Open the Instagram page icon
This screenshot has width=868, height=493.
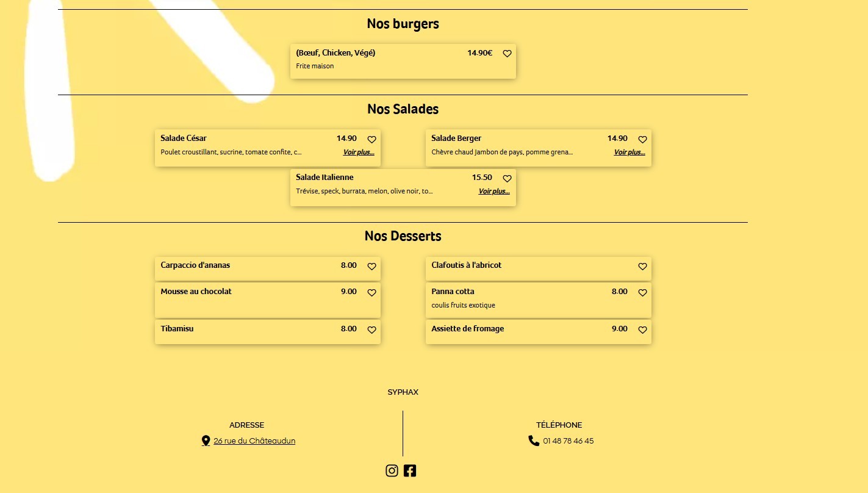coord(392,470)
